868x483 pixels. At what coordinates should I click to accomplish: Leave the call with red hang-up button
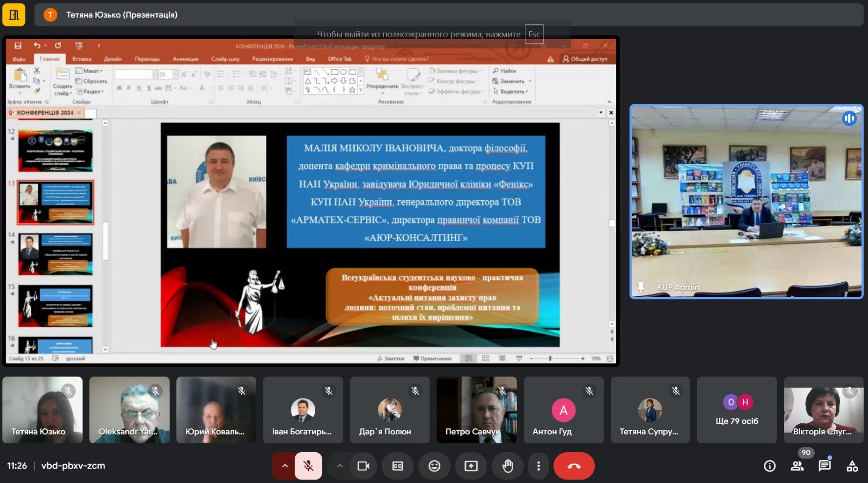[x=574, y=466]
